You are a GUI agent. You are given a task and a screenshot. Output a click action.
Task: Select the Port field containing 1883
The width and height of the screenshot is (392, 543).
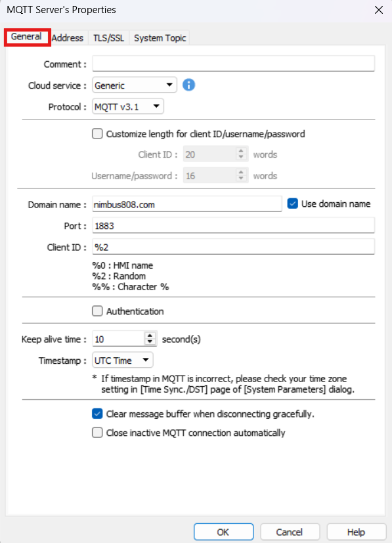tap(230, 225)
